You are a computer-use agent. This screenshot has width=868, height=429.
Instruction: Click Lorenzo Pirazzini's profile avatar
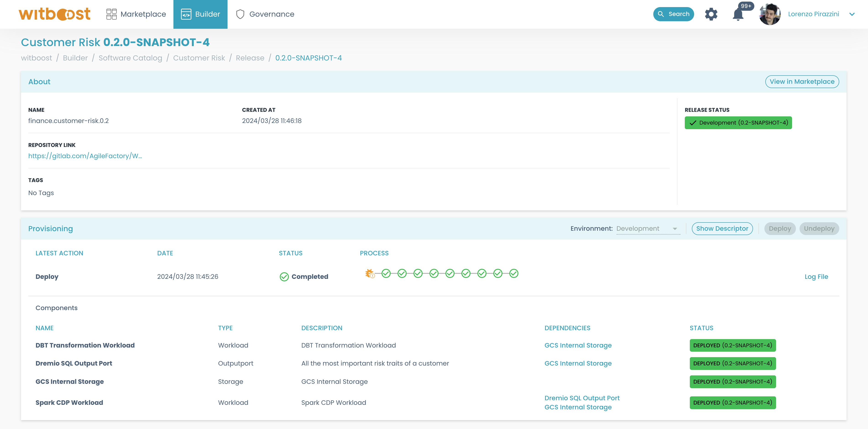point(770,14)
